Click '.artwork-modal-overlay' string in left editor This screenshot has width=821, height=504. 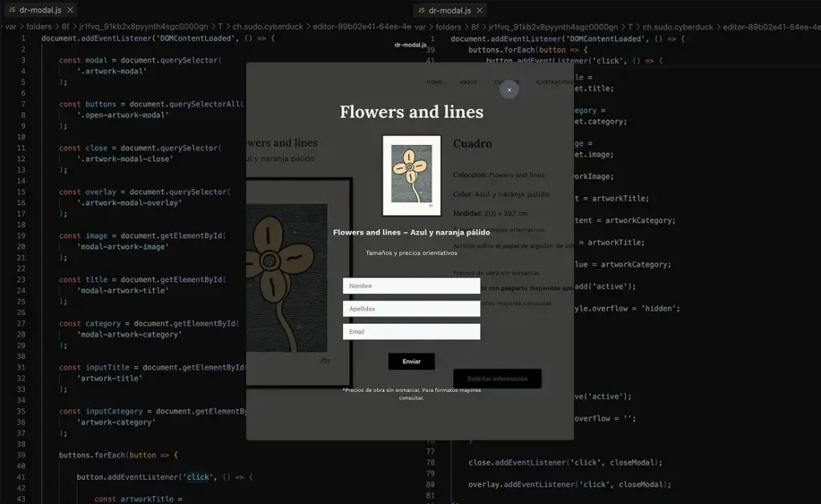coord(129,203)
